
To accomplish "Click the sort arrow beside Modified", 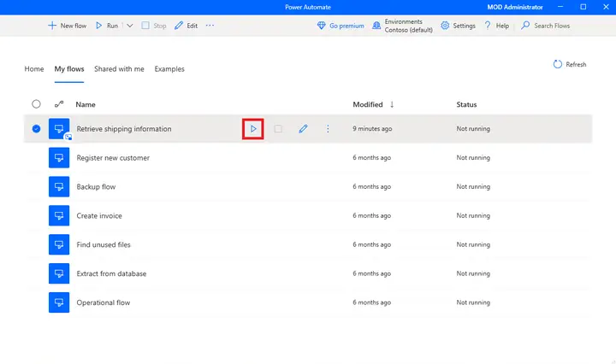I will coord(392,104).
